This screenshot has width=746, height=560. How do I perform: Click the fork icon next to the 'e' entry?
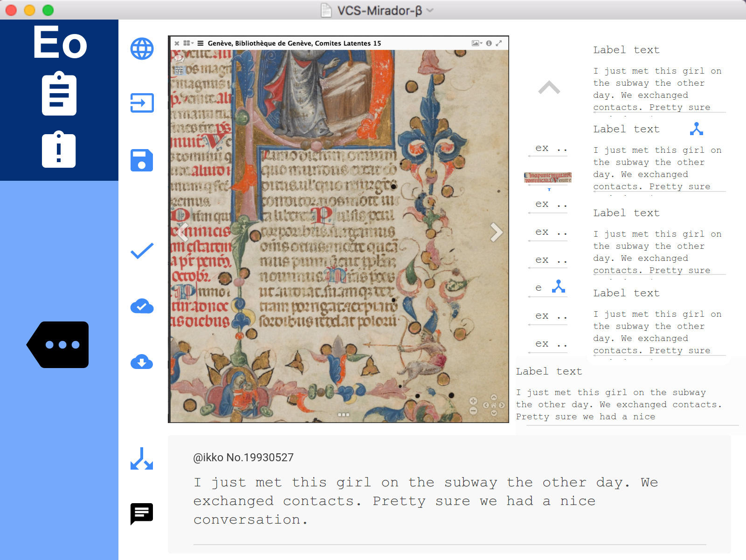click(559, 287)
